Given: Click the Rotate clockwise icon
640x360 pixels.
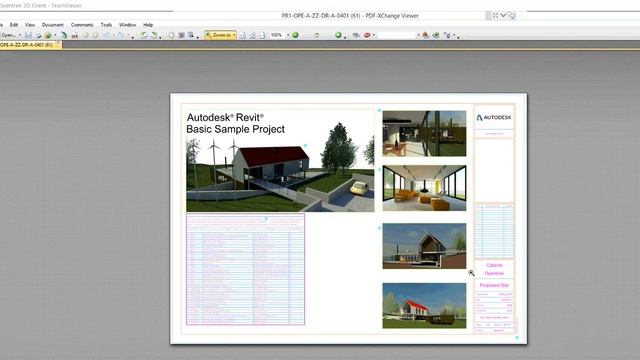Looking at the screenshot, I should [x=154, y=36].
